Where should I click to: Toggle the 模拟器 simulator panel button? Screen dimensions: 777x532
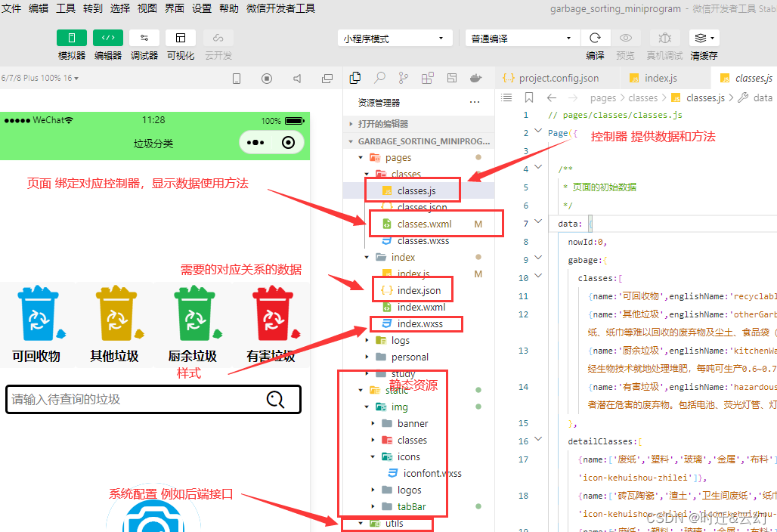(x=72, y=38)
